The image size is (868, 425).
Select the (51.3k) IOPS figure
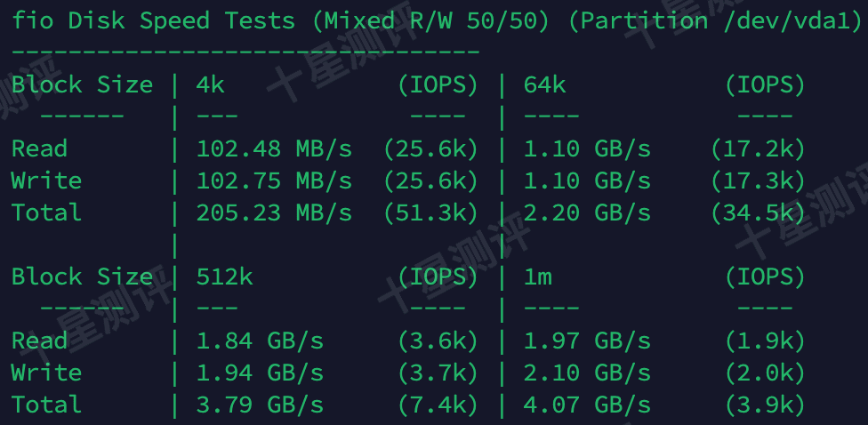[x=430, y=212]
